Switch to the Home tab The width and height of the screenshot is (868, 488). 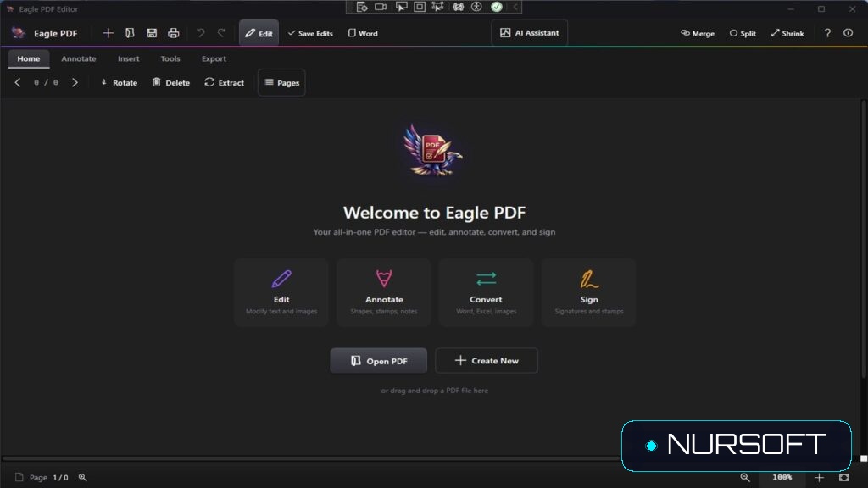(x=29, y=58)
